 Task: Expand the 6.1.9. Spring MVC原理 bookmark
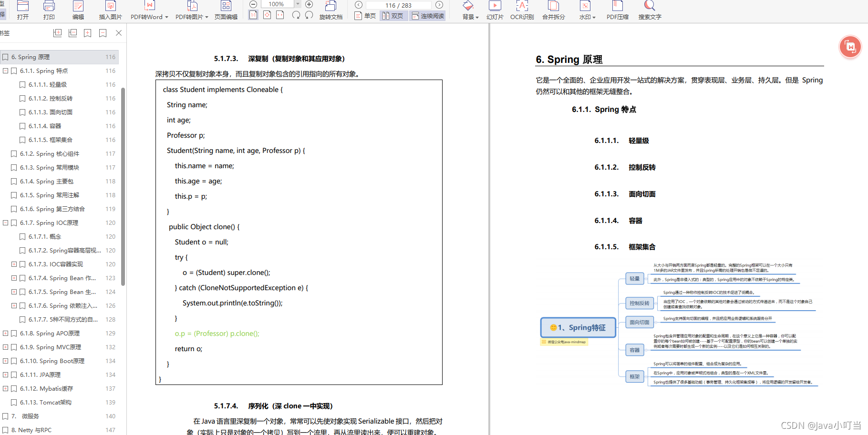point(5,347)
